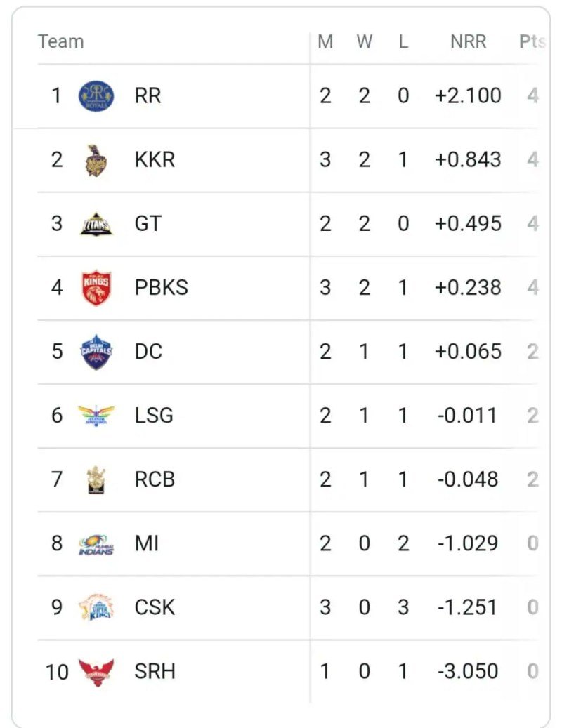
Task: Open the RR team name link
Action: [148, 95]
